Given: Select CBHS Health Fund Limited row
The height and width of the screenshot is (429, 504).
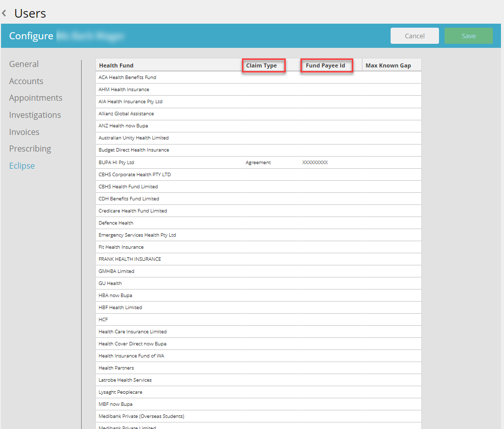Looking at the screenshot, I should (x=259, y=187).
